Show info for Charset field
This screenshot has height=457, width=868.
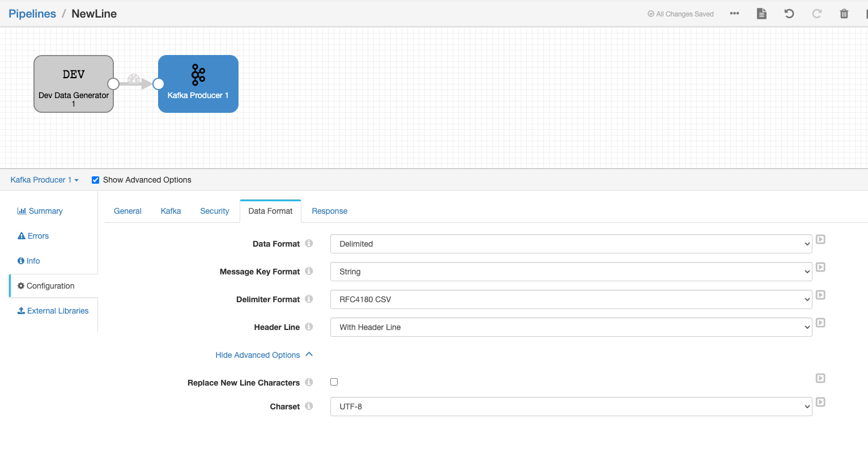pos(309,406)
